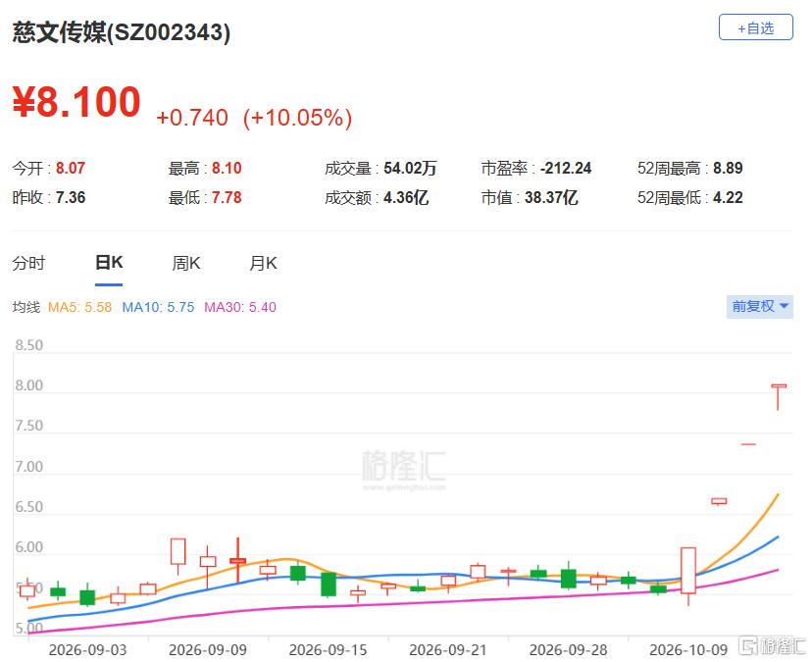812x662 pixels.
Task: Click the 2026-09-15 date axis label
Action: tap(328, 649)
